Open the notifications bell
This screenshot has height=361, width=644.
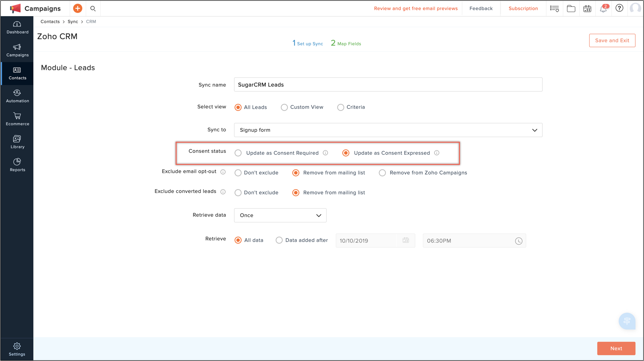coord(603,8)
